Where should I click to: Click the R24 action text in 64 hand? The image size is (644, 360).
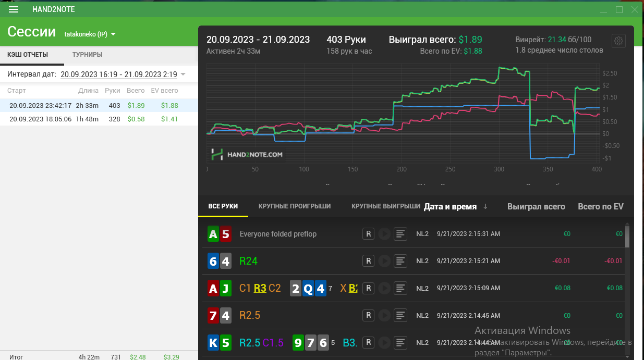248,261
